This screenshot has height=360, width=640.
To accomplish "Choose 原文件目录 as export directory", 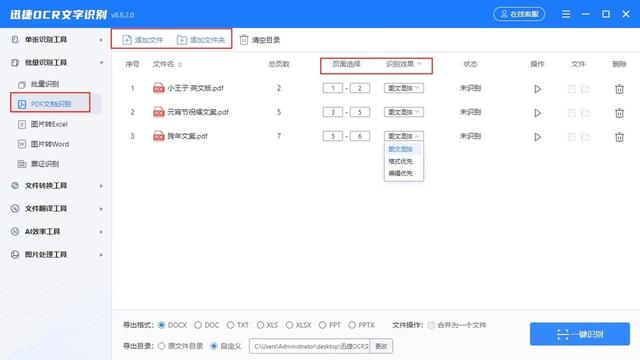I will tap(162, 346).
